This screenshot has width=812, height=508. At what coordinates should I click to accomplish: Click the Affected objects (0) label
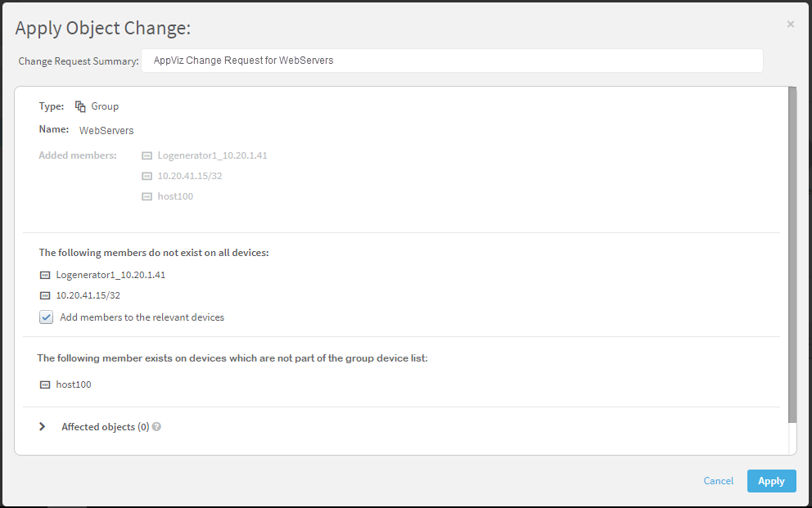tap(105, 427)
